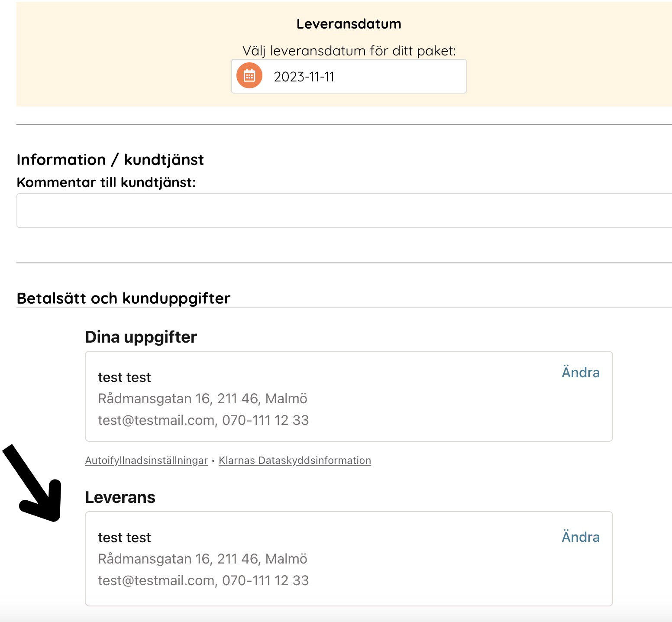This screenshot has width=672, height=622.
Task: Click the Leverans section heading
Action: tap(120, 497)
